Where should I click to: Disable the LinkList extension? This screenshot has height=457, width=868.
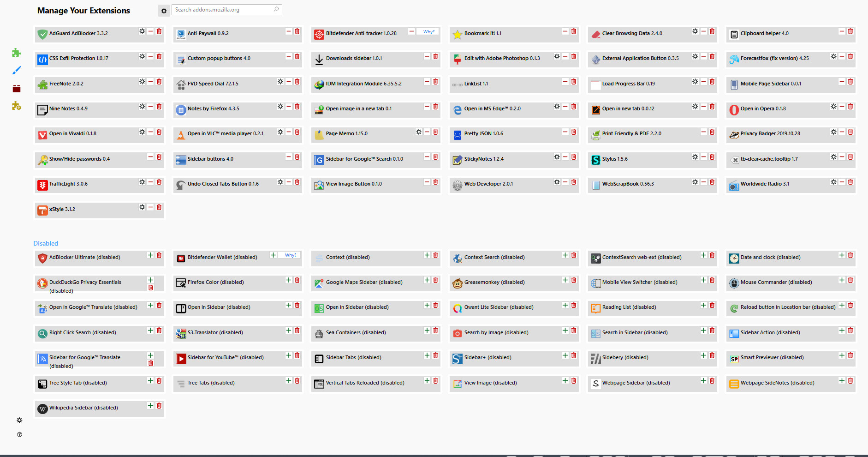(x=565, y=82)
